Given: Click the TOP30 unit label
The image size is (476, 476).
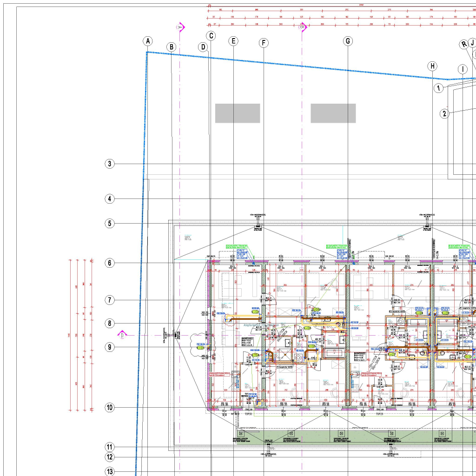Looking at the screenshot, I should point(248,413).
